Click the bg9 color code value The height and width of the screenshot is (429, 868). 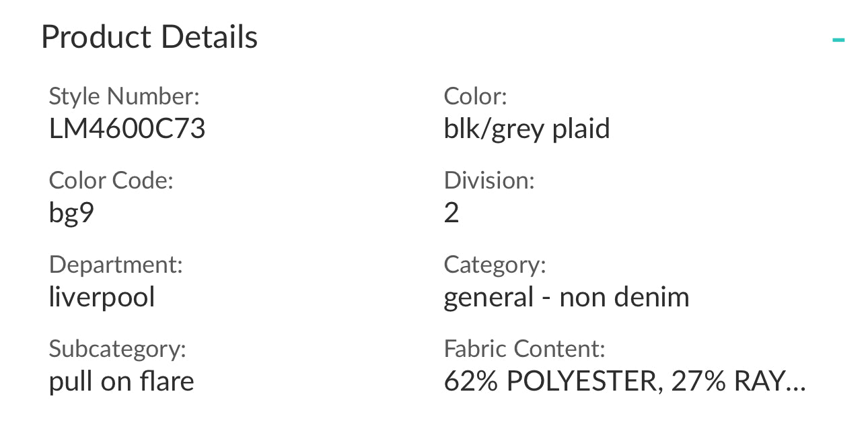pyautogui.click(x=72, y=213)
